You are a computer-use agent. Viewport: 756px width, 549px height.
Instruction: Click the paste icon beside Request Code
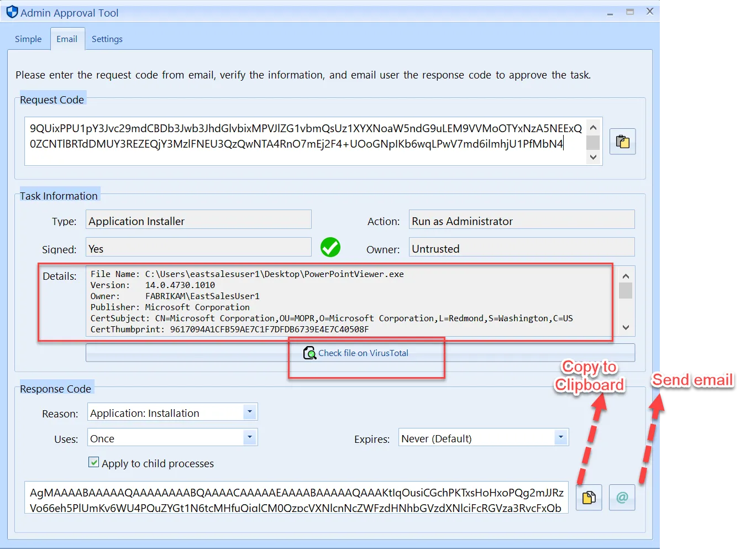click(x=622, y=142)
